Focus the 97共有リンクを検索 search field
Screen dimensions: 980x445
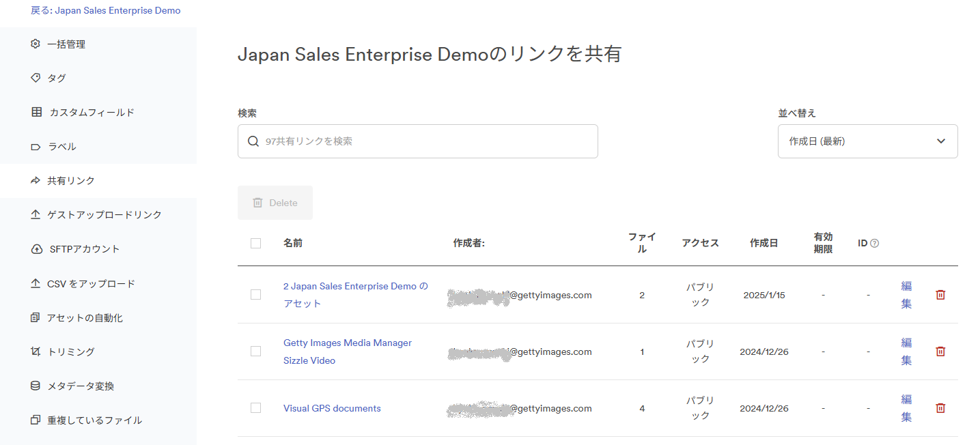[x=418, y=141]
